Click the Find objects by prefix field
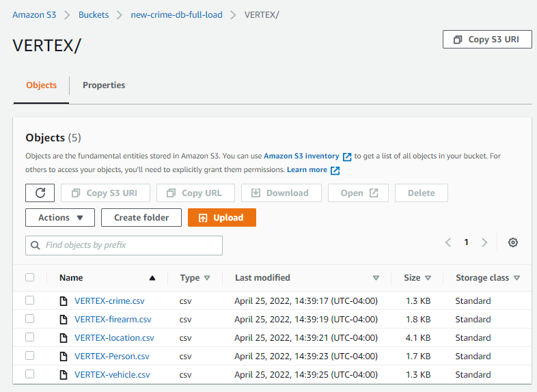 (124, 245)
